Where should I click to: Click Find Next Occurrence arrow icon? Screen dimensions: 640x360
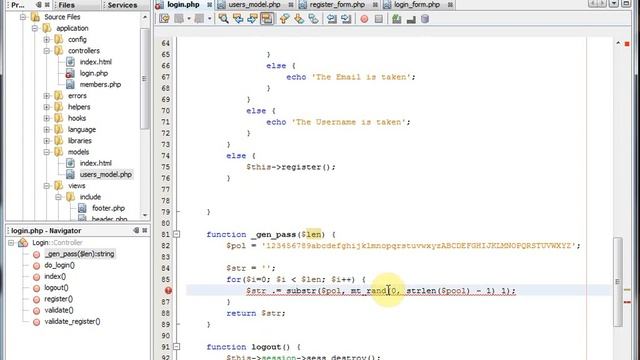pos(252,19)
